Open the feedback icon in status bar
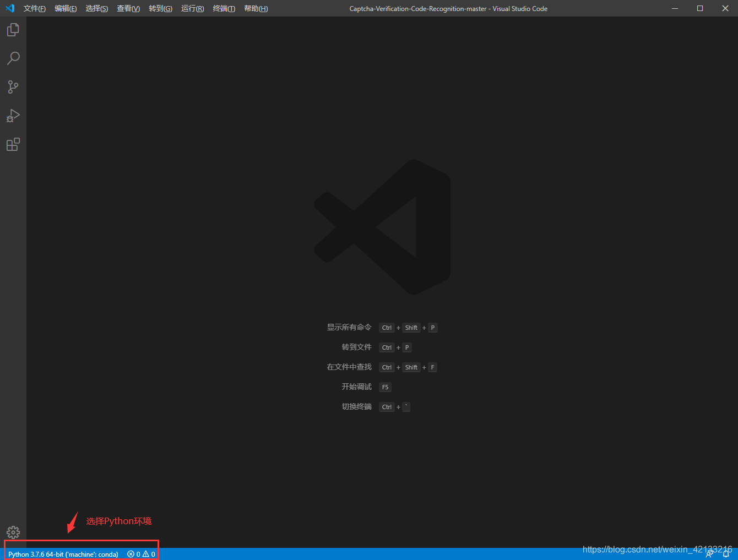The height and width of the screenshot is (560, 738). tap(709, 554)
